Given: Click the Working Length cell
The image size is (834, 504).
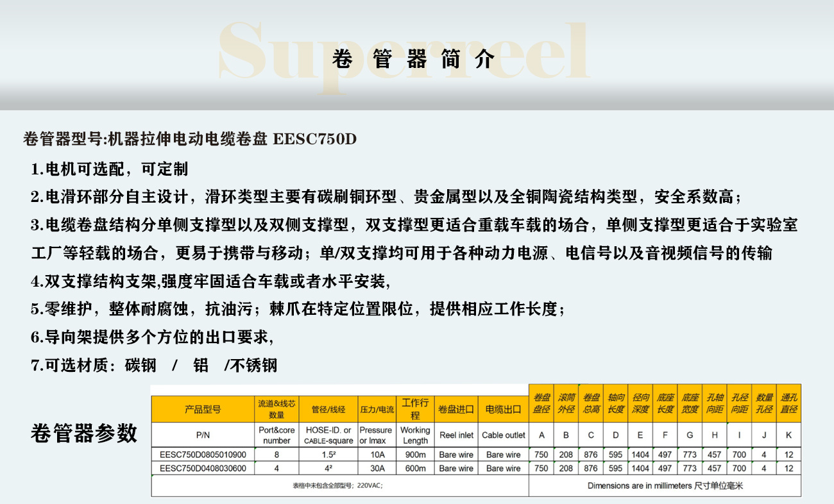Looking at the screenshot, I should [415, 435].
